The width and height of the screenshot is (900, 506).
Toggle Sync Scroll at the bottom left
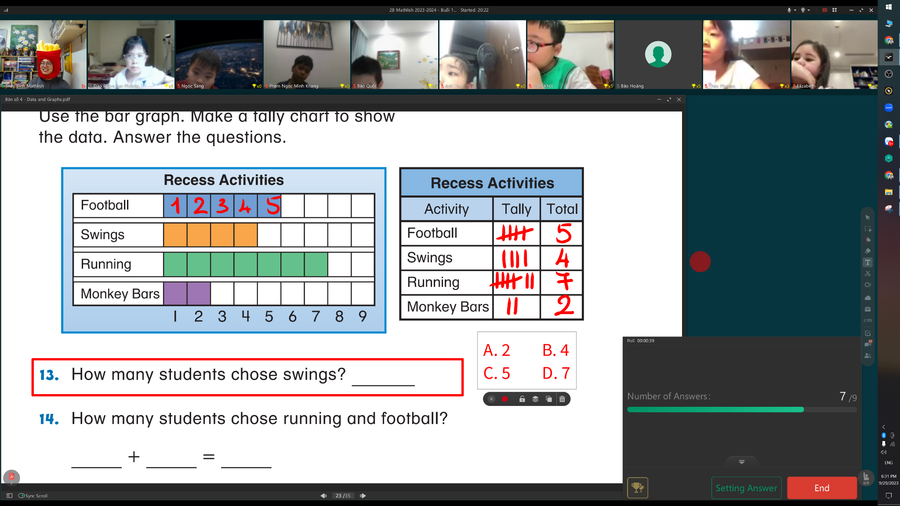(x=33, y=495)
